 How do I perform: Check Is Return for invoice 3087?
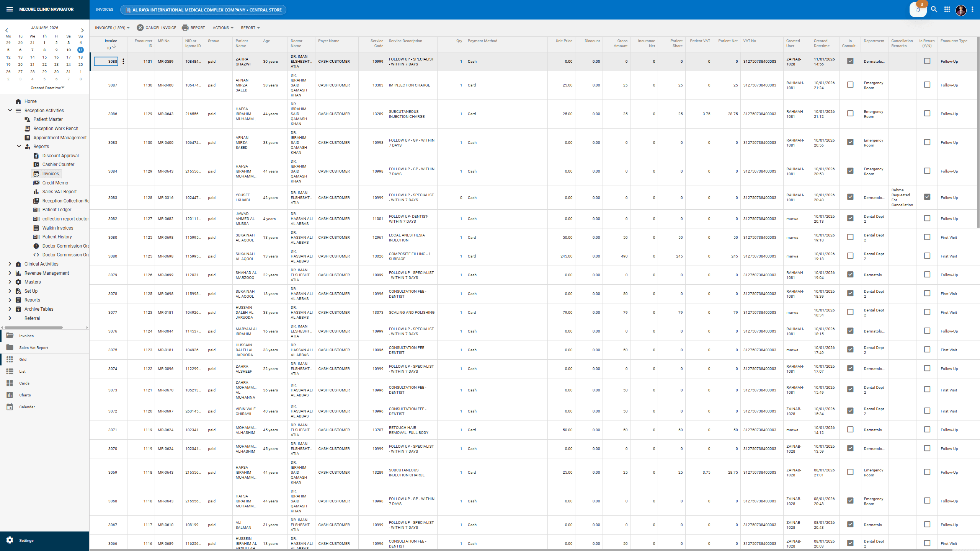click(x=927, y=85)
